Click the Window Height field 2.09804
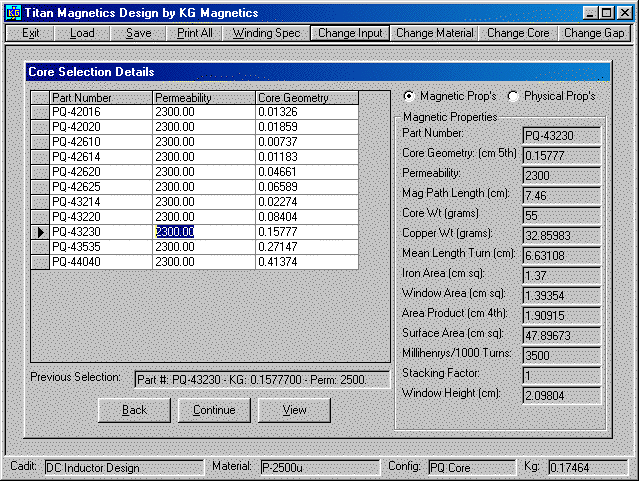Screen dimensions: 639x481 pyautogui.click(x=562, y=395)
